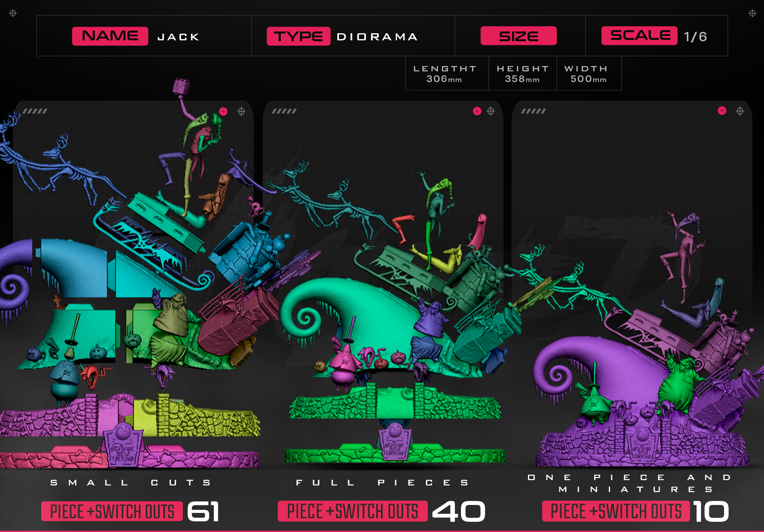Click the piece count 61
Viewport: 764px width, 532px height.
[203, 512]
